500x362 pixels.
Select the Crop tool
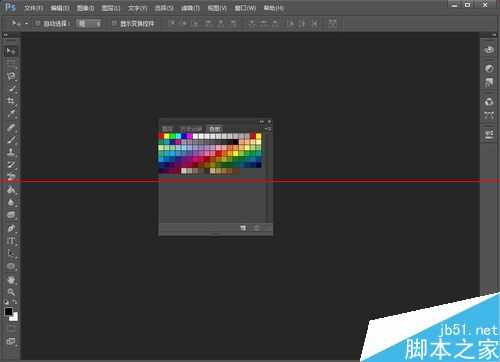click(11, 101)
